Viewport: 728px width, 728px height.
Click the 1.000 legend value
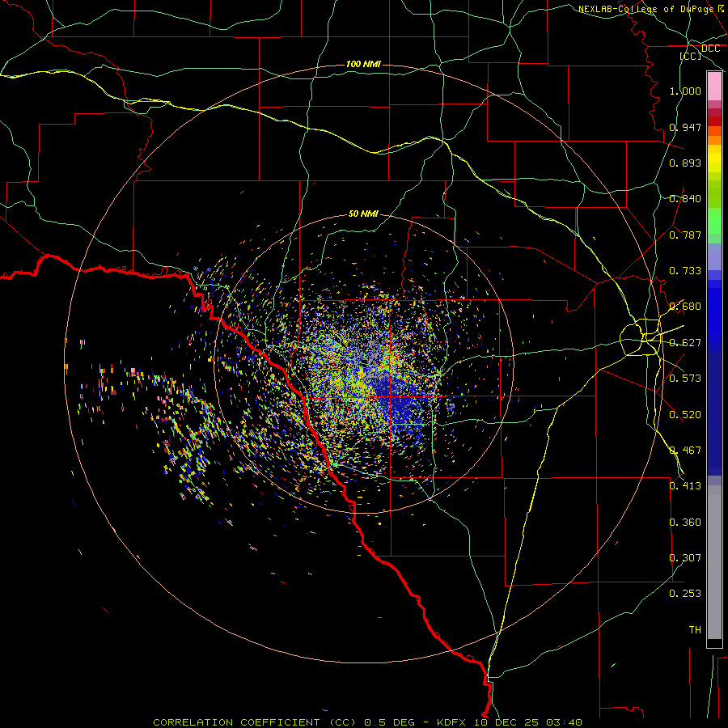[x=685, y=91]
